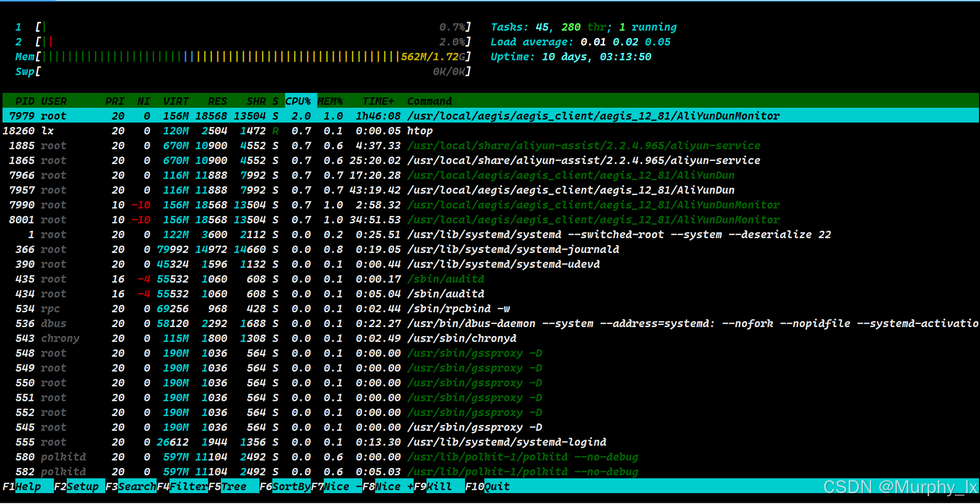Image resolution: width=980 pixels, height=504 pixels.
Task: Click the Tasks count text
Action: 584,27
